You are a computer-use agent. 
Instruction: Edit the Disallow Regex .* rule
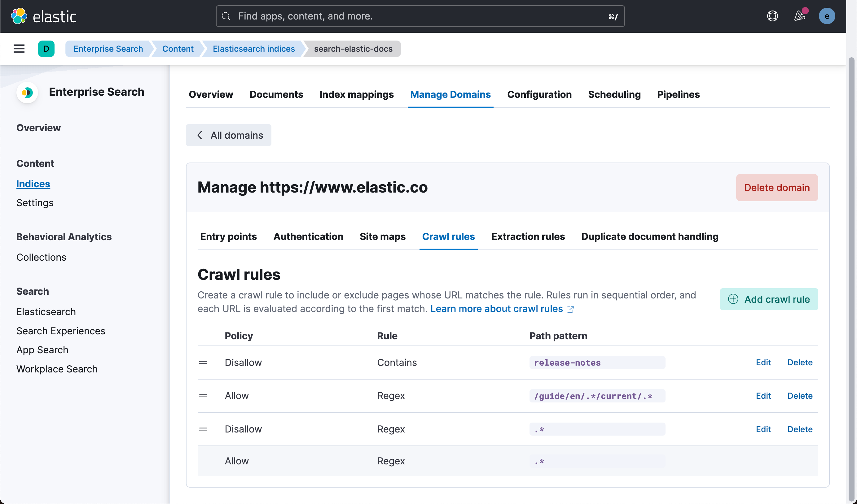tap(763, 429)
